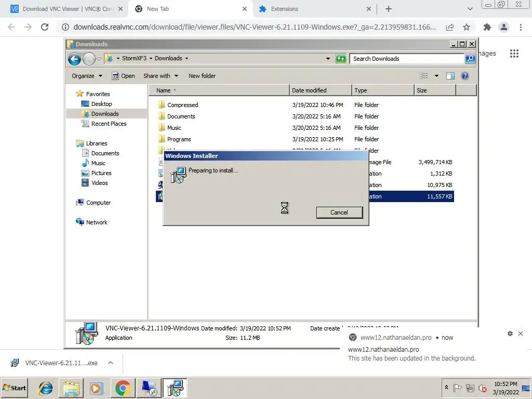This screenshot has height=399, width=532.
Task: Select Network in navigation pane
Action: pyautogui.click(x=96, y=222)
